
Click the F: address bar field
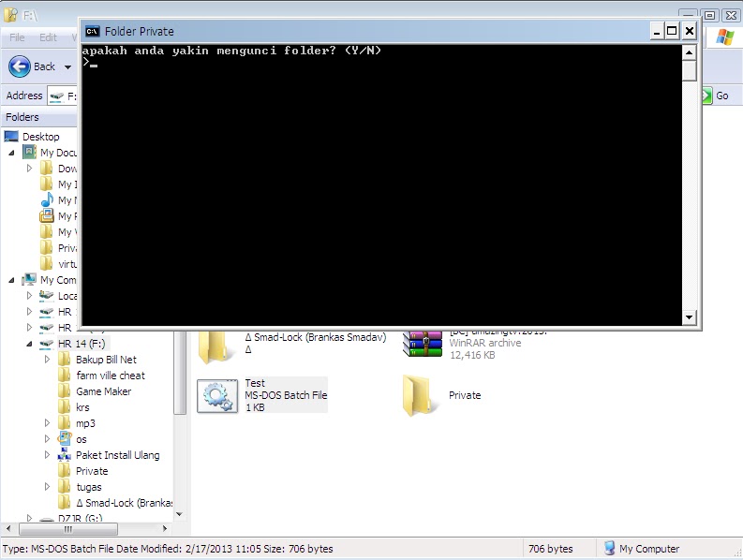click(x=62, y=96)
